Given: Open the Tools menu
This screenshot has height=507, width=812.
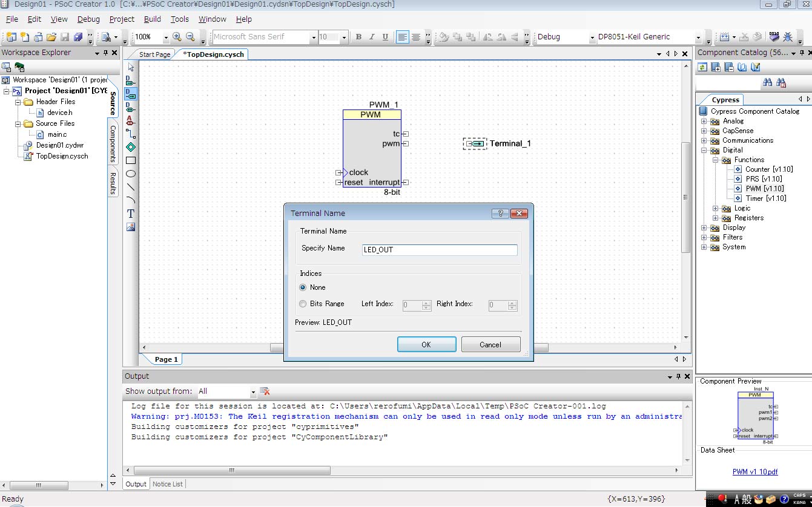Looking at the screenshot, I should click(x=180, y=19).
